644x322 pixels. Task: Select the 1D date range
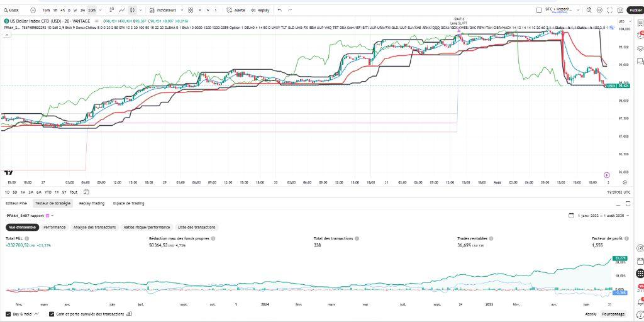tap(7, 192)
